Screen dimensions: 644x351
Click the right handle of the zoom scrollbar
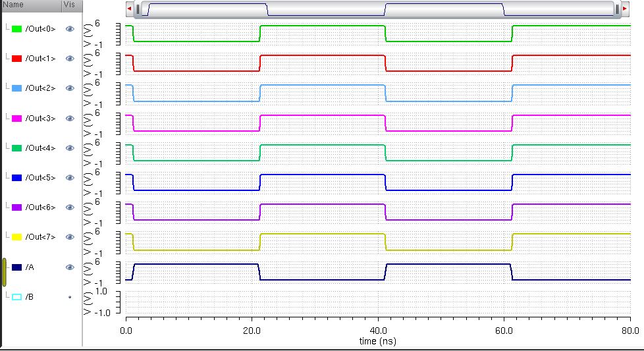pyautogui.click(x=617, y=9)
